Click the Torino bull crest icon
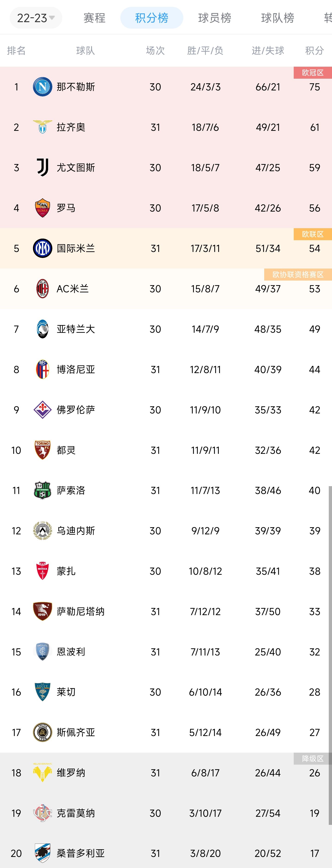Image resolution: width=332 pixels, height=868 pixels. pyautogui.click(x=42, y=450)
